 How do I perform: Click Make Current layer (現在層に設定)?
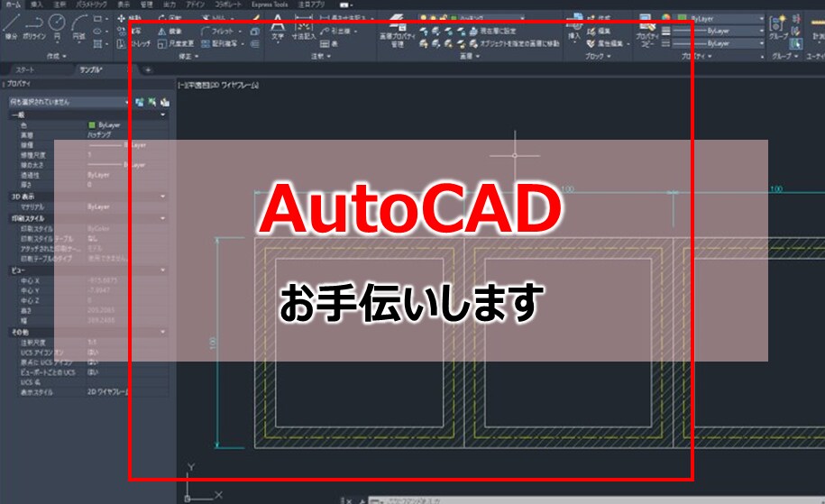(492, 31)
